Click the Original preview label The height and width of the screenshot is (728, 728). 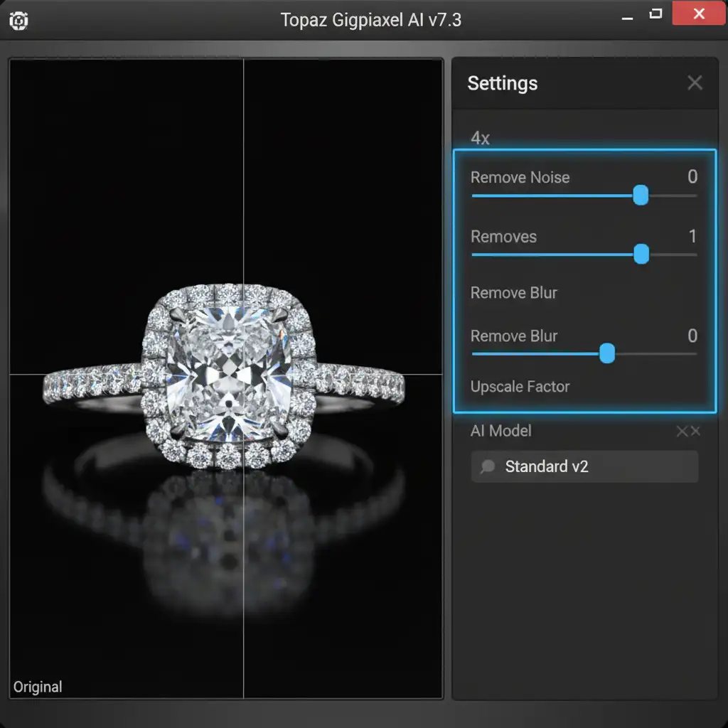(38, 687)
